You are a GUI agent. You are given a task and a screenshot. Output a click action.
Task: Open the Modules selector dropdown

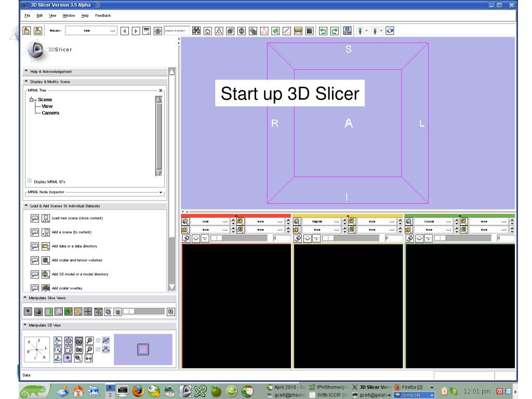click(91, 31)
